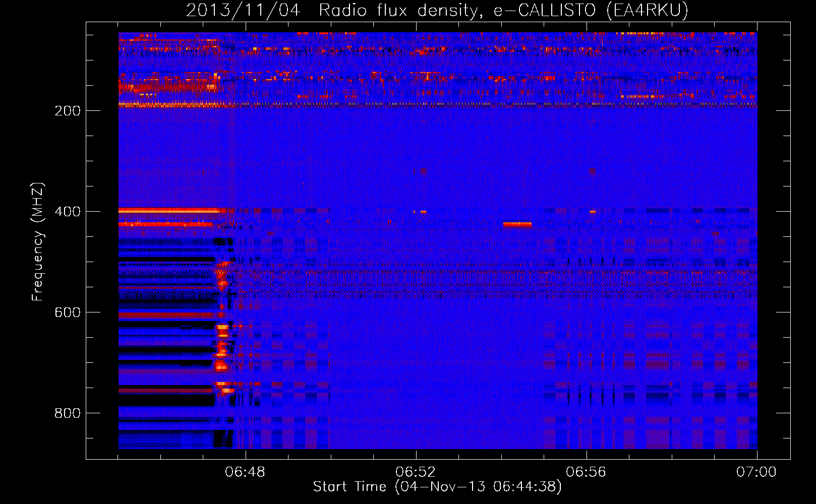Viewport: 816px width, 504px height.
Task: Click the "Start Time (04-Nov-13 06:44:38)" label
Action: tap(437, 487)
